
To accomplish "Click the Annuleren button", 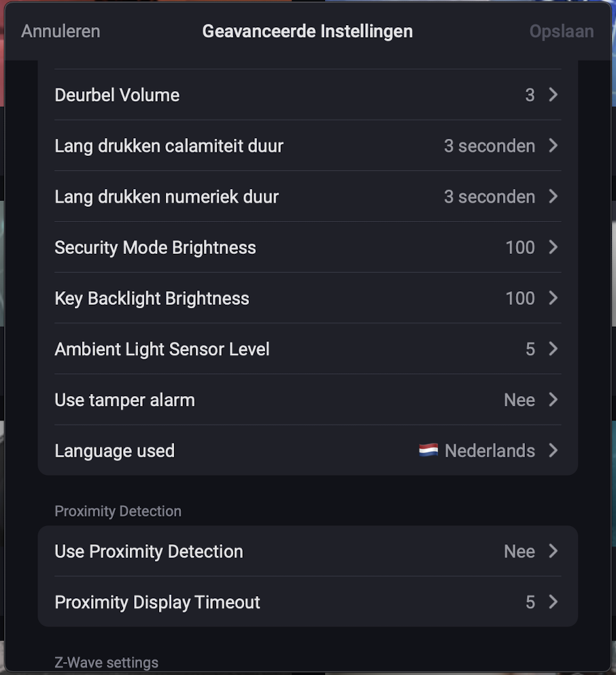I will [61, 31].
